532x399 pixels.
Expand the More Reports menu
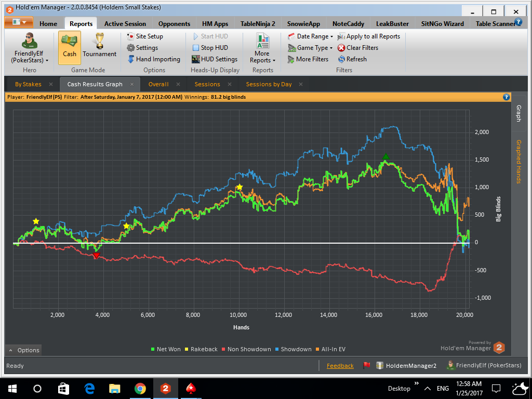(x=262, y=48)
